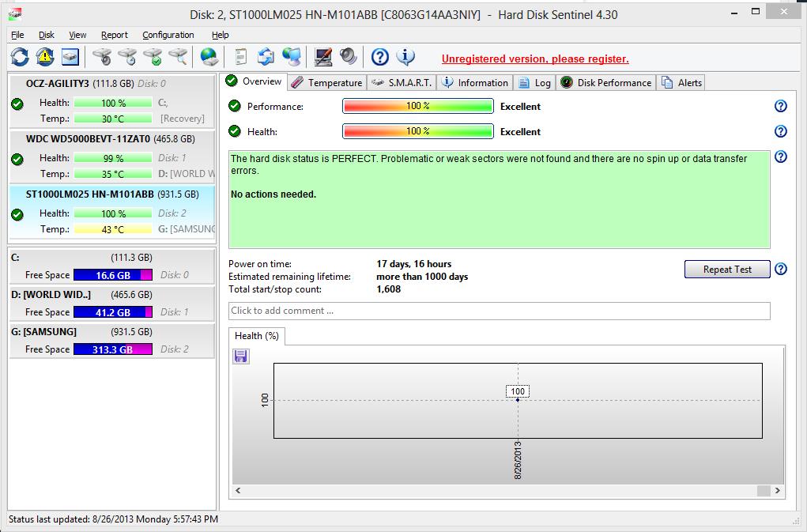Click the "Status last updated" status bar text
This screenshot has height=532, width=807.
[113, 519]
